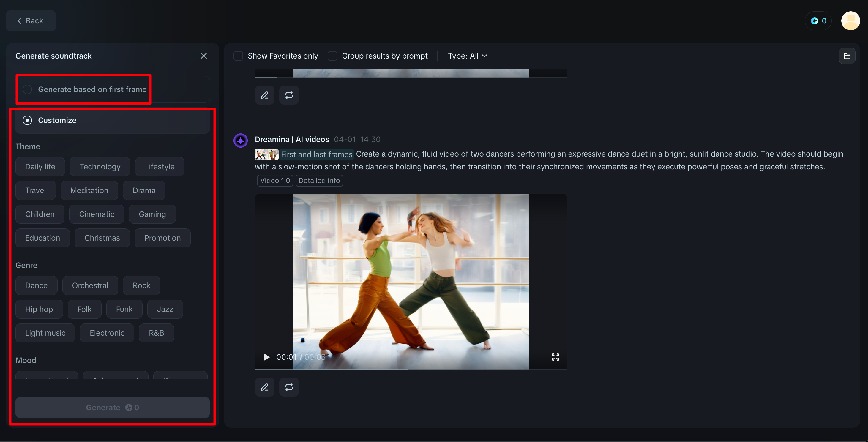Open Detailed info for the generated video
This screenshot has height=442, width=868.
coord(319,180)
